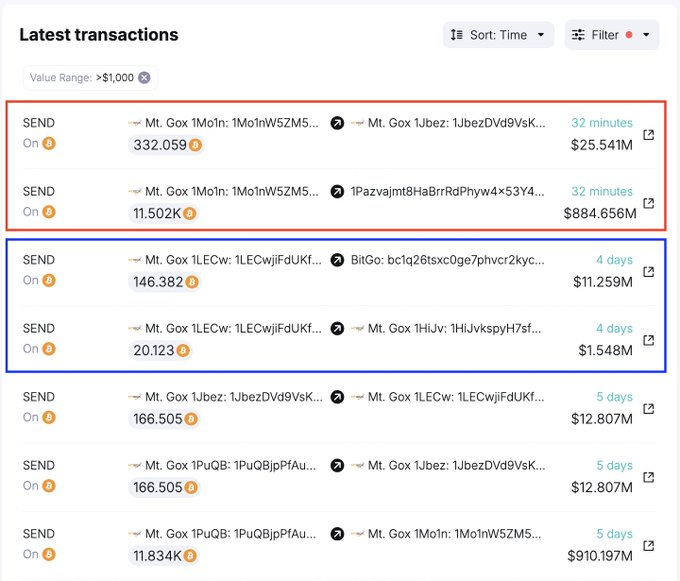Open external link for $1.548M transaction
This screenshot has height=581, width=680.
point(649,340)
